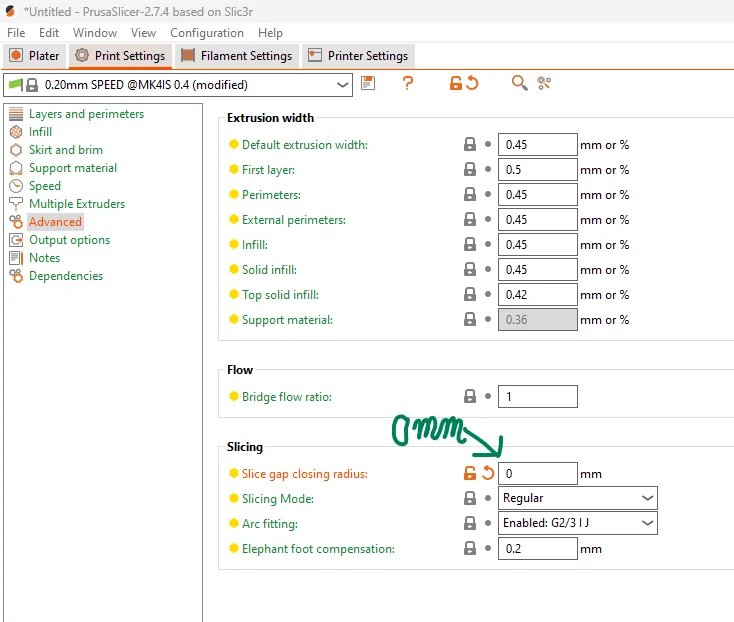Click lock icon for Default extrusion width
The image size is (734, 622).
470,145
